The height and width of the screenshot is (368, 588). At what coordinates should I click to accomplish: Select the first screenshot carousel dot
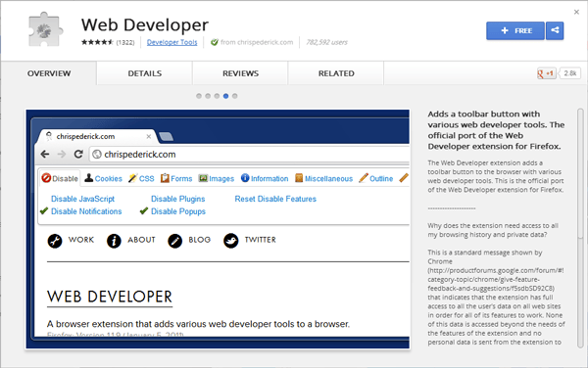coord(199,96)
